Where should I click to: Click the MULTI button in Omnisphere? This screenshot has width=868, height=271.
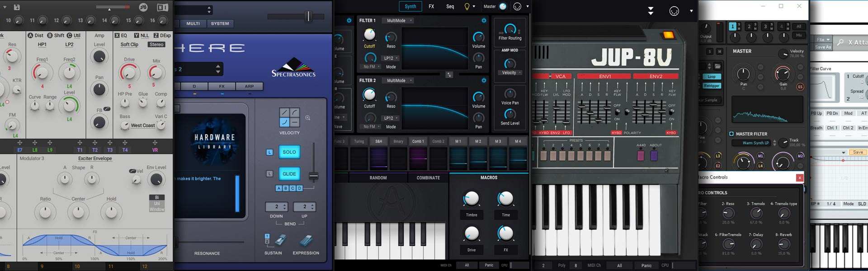point(193,23)
